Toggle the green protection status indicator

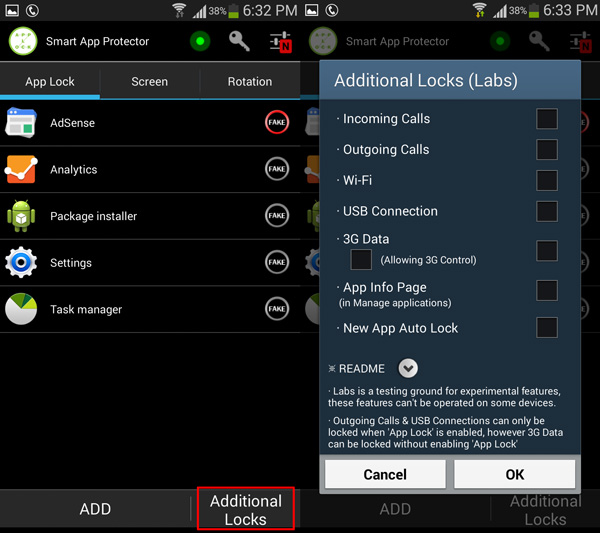(200, 41)
